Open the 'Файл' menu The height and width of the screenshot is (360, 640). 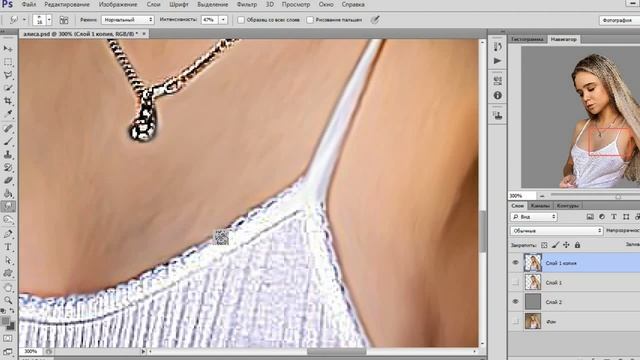[29, 4]
